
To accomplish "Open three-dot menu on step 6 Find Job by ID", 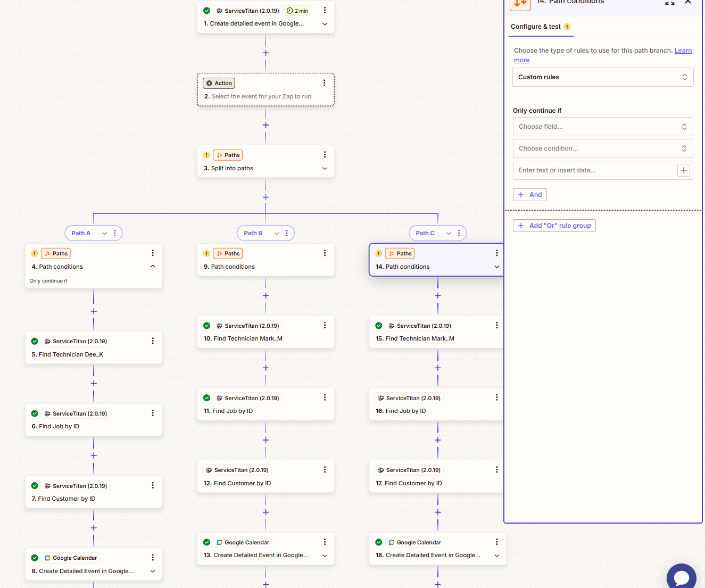I will (153, 413).
